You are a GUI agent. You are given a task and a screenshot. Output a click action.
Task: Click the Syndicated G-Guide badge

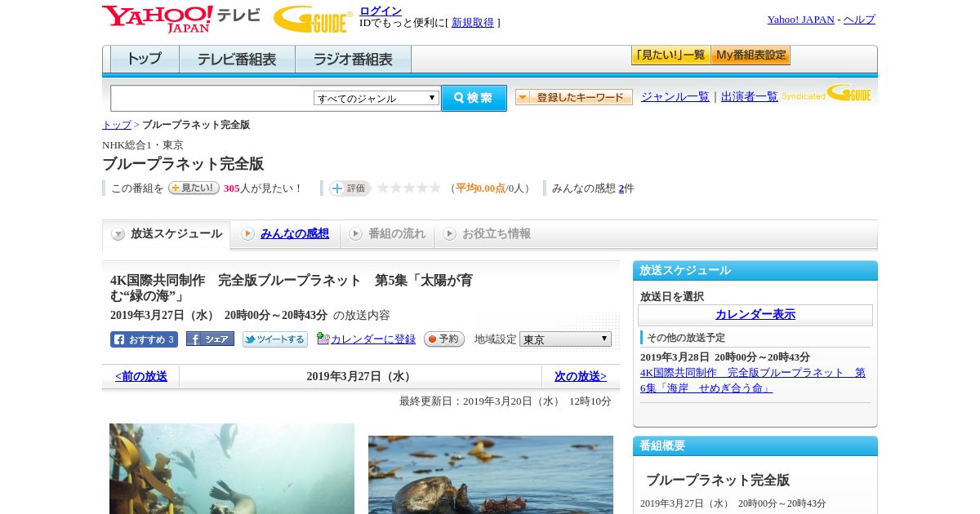coord(826,94)
